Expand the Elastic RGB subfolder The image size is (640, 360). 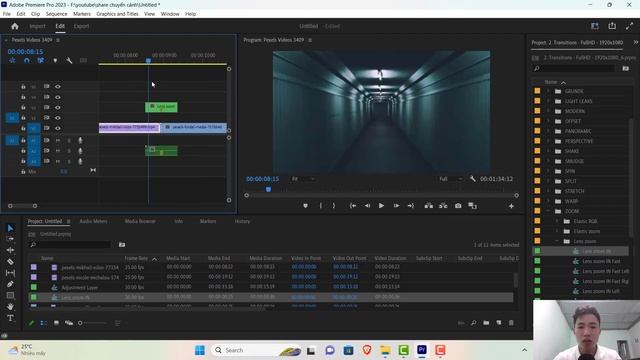pyautogui.click(x=557, y=221)
